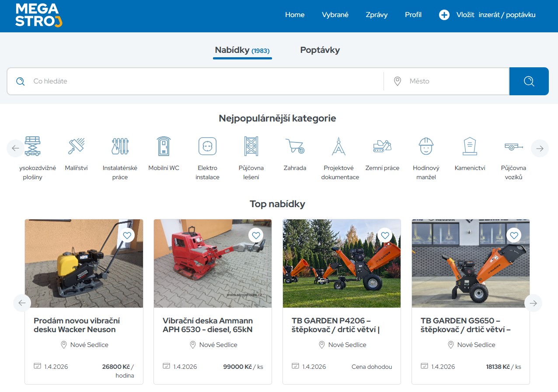Click the 18138 Kč price text
The height and width of the screenshot is (392, 558).
498,367
